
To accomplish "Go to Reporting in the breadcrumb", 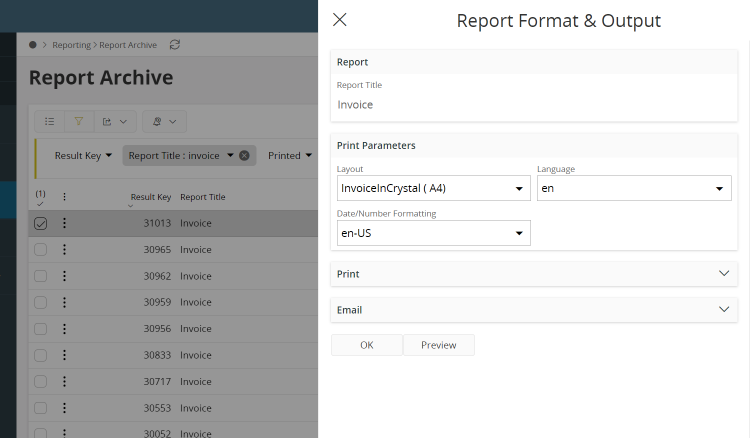I will [71, 45].
